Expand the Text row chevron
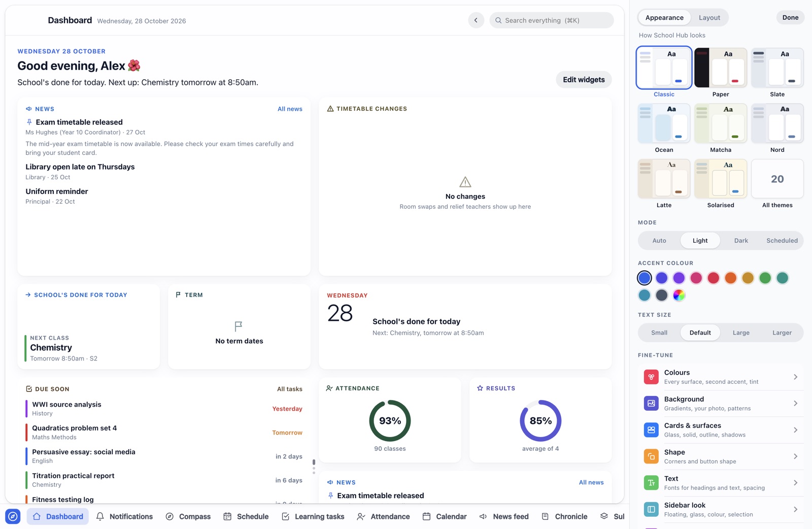This screenshot has height=529, width=812. (795, 483)
